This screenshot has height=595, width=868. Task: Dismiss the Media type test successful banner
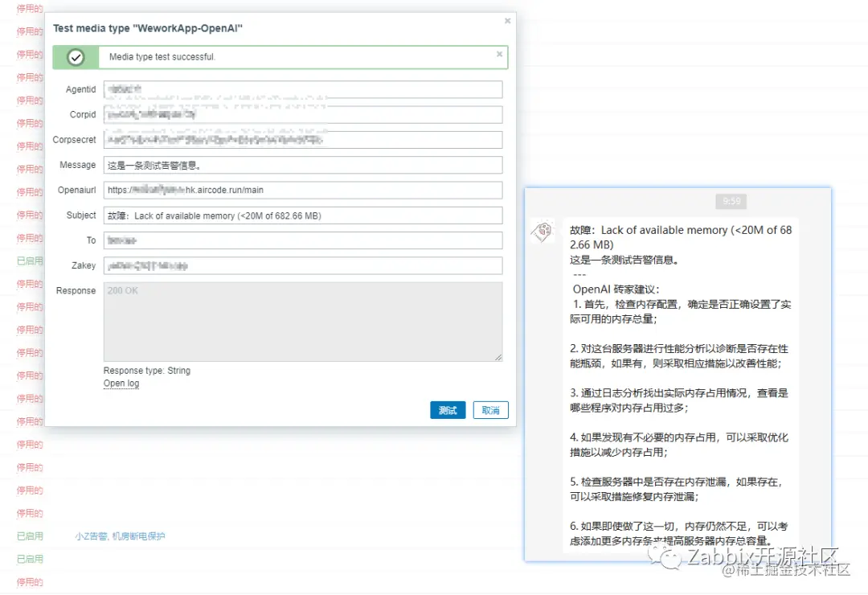click(499, 55)
